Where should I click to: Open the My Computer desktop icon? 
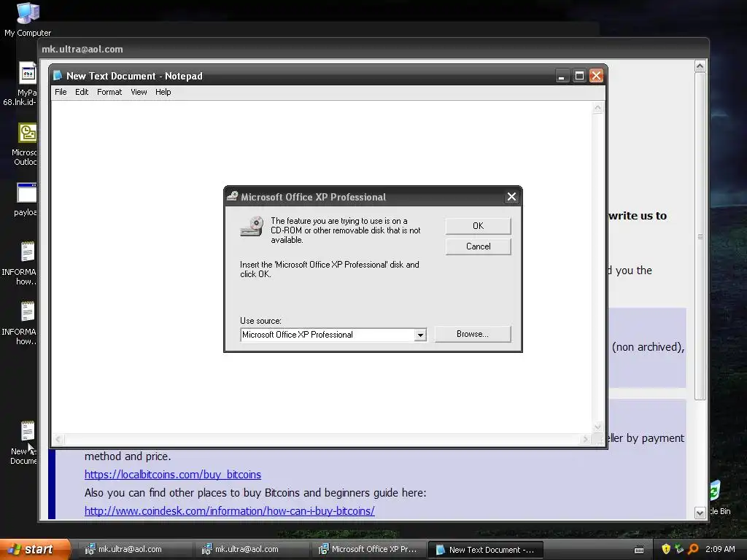tap(28, 19)
